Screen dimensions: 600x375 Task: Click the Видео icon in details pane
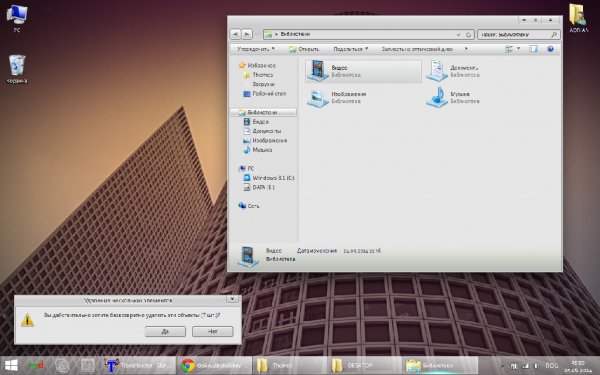(248, 256)
